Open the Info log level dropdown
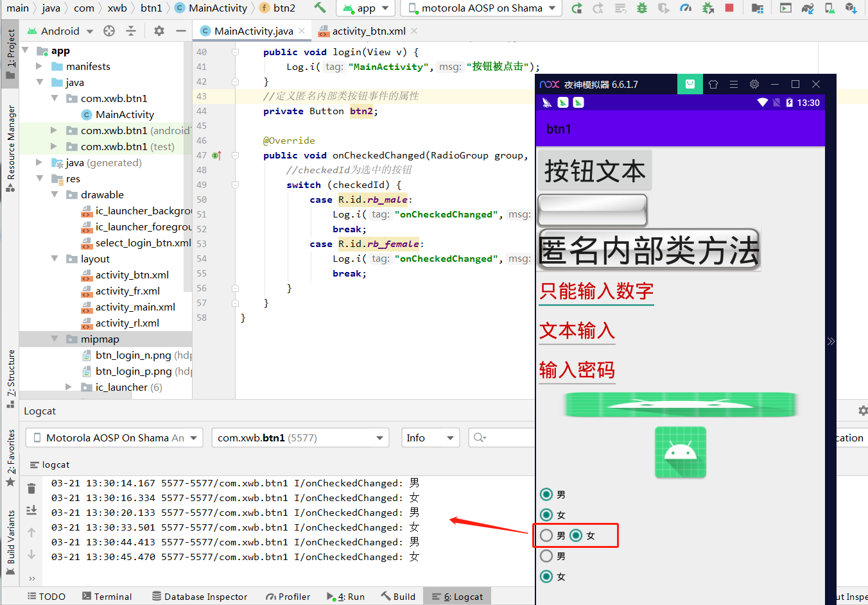The height and width of the screenshot is (605, 868). [x=430, y=437]
